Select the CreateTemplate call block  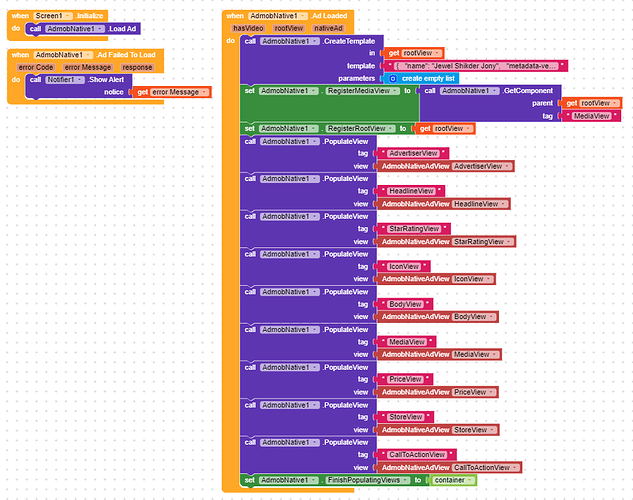click(311, 60)
